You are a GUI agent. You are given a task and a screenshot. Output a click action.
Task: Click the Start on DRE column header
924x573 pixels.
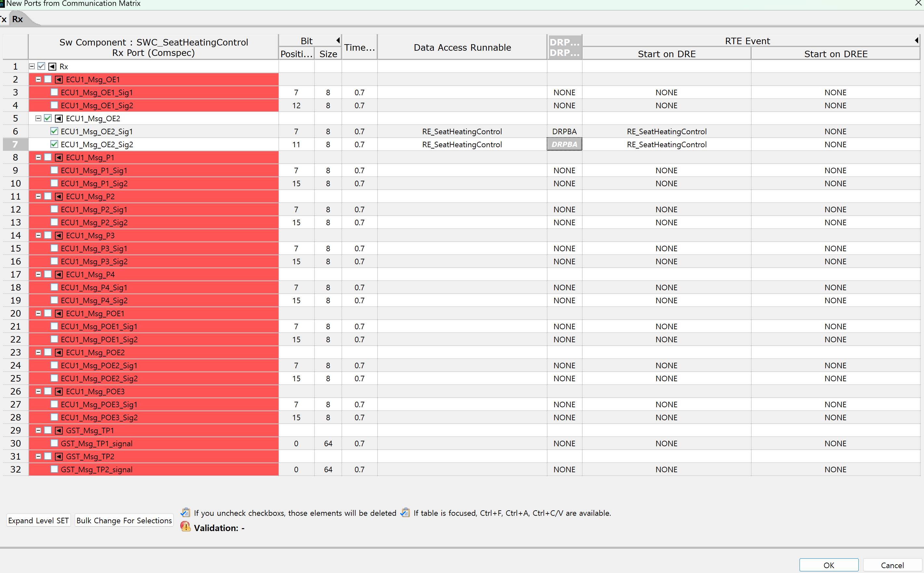point(667,54)
